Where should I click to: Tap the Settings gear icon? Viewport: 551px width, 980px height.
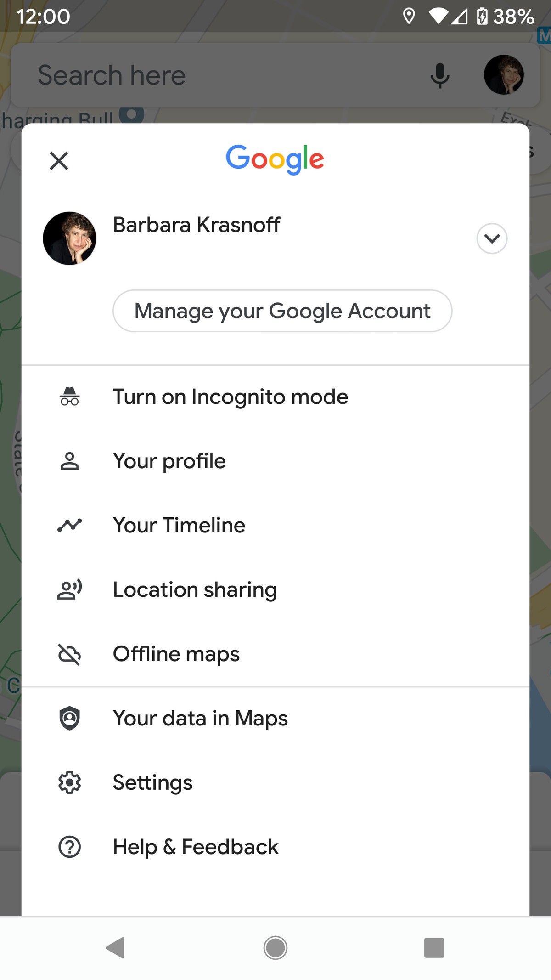click(69, 782)
